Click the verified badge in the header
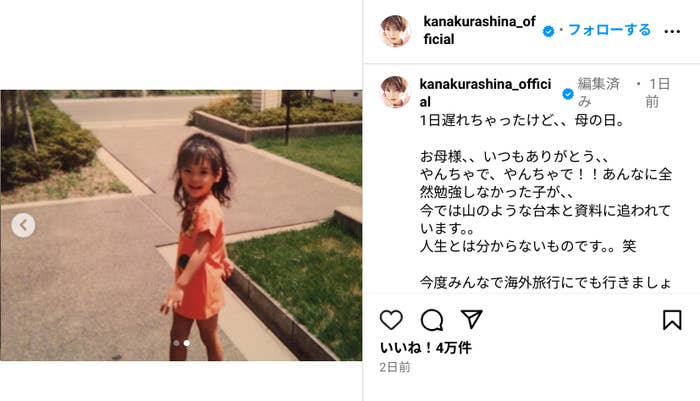The height and width of the screenshot is (401, 700). (x=548, y=31)
